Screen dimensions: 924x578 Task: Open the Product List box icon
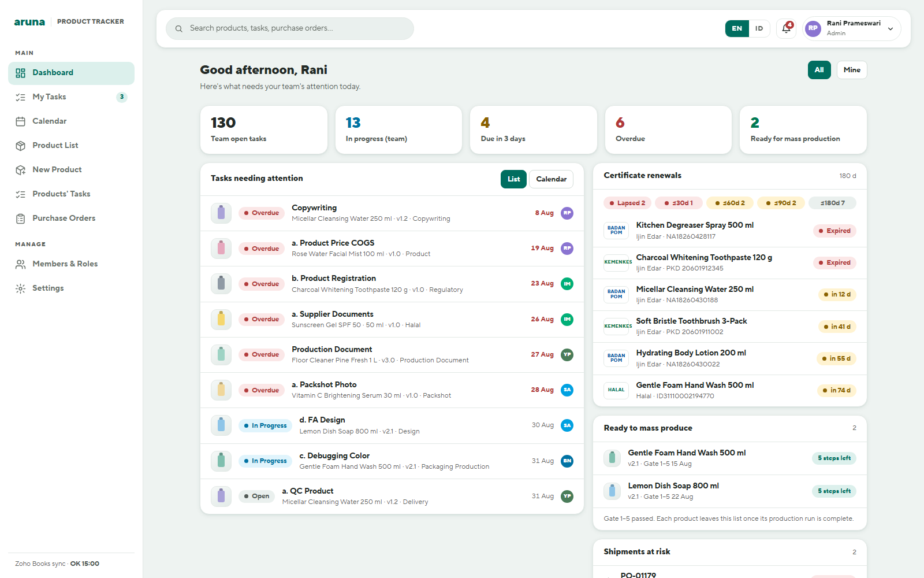point(21,146)
